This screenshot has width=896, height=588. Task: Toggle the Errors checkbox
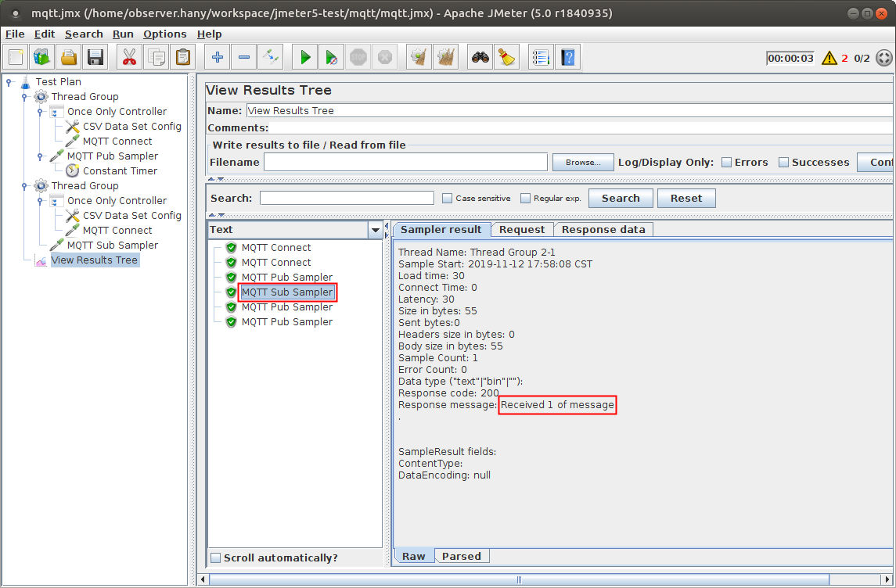click(726, 162)
